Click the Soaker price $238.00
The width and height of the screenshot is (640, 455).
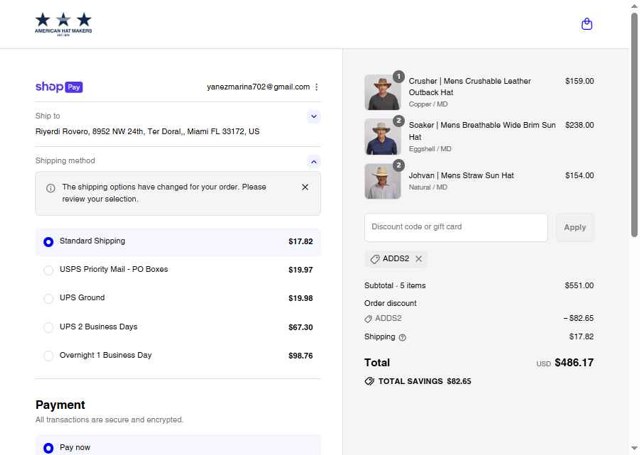[x=579, y=125]
